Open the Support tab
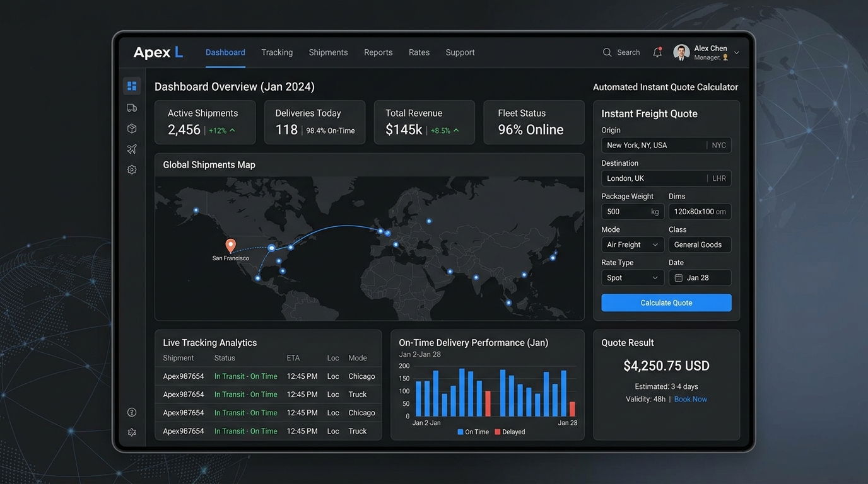 460,52
